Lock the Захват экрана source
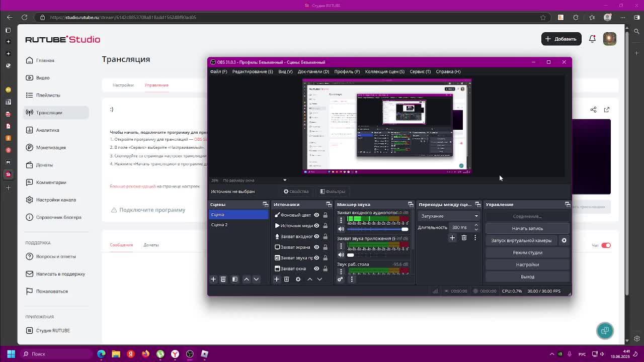Viewport: 644px width, 362px height. 325,247
